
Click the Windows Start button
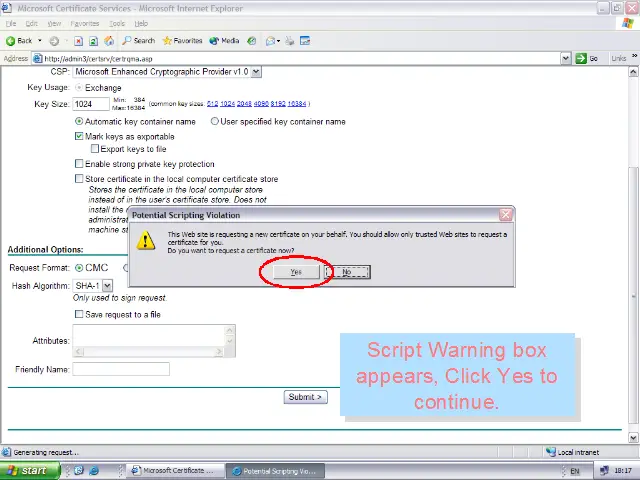[x=29, y=471]
